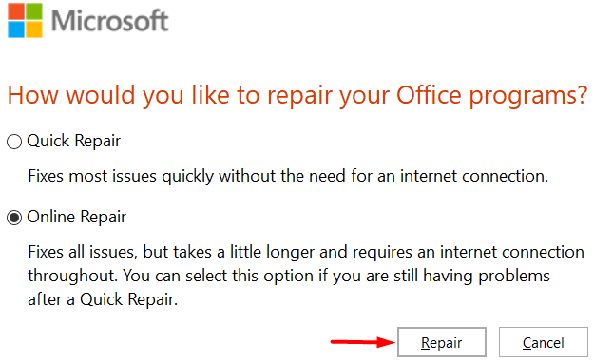Click the orange repair Office programs heading
594x364 pixels.
pos(297,96)
